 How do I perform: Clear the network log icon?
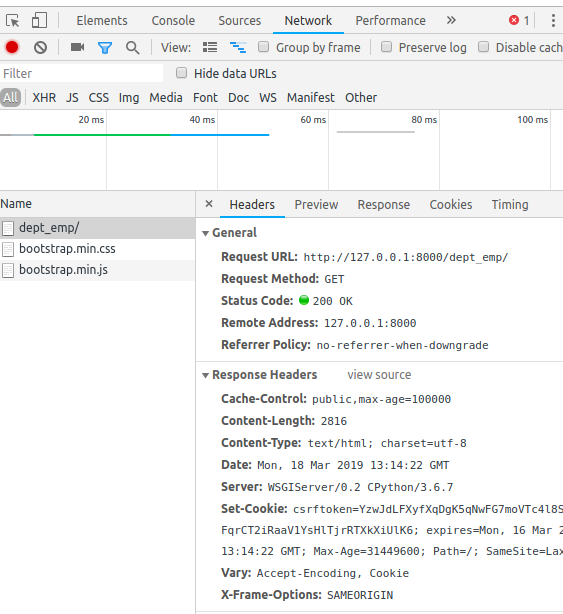[x=40, y=48]
